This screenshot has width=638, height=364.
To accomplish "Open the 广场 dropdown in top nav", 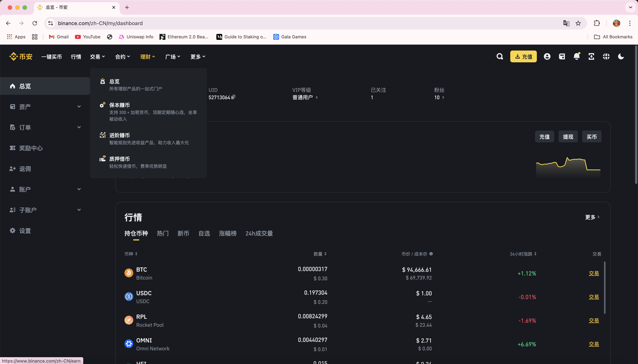I will 173,57.
